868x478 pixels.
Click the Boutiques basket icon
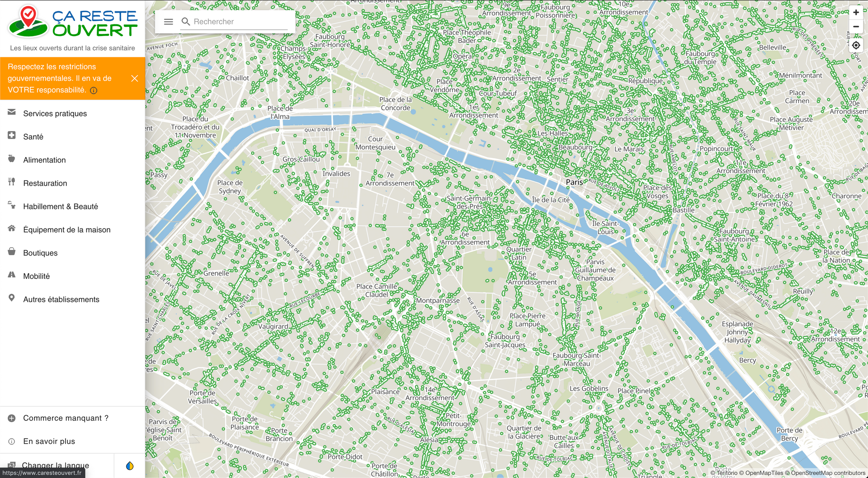coord(12,252)
